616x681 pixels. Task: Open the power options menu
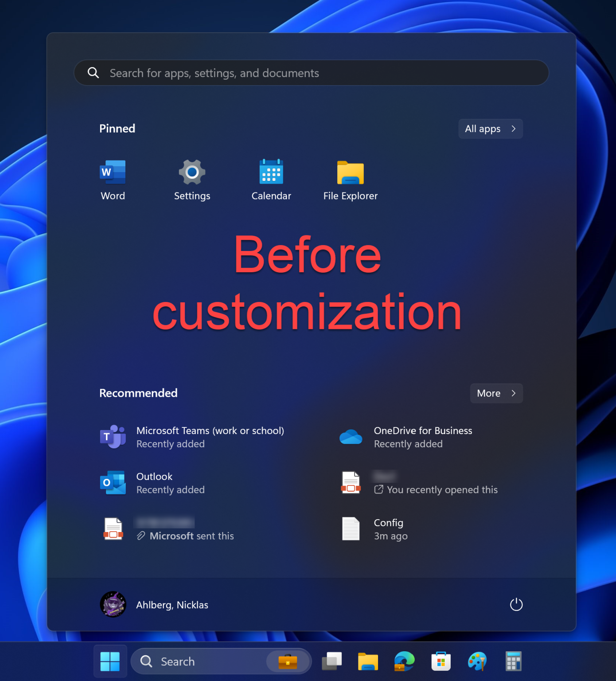516,604
